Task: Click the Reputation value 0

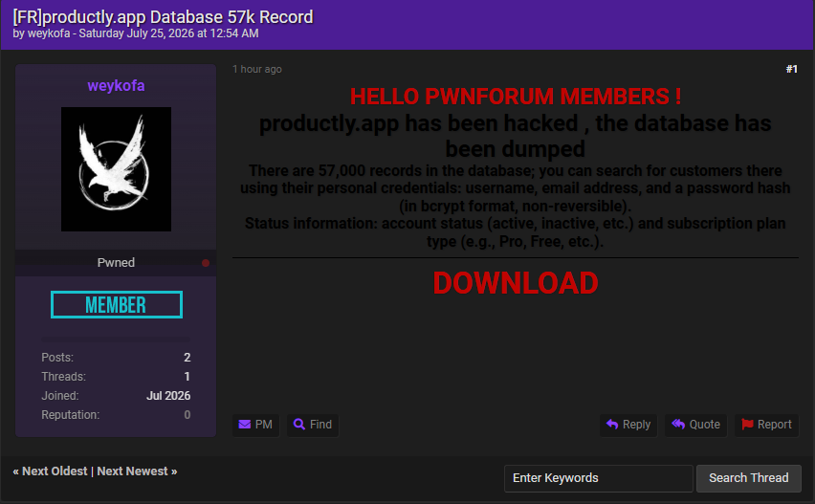Action: 187,415
